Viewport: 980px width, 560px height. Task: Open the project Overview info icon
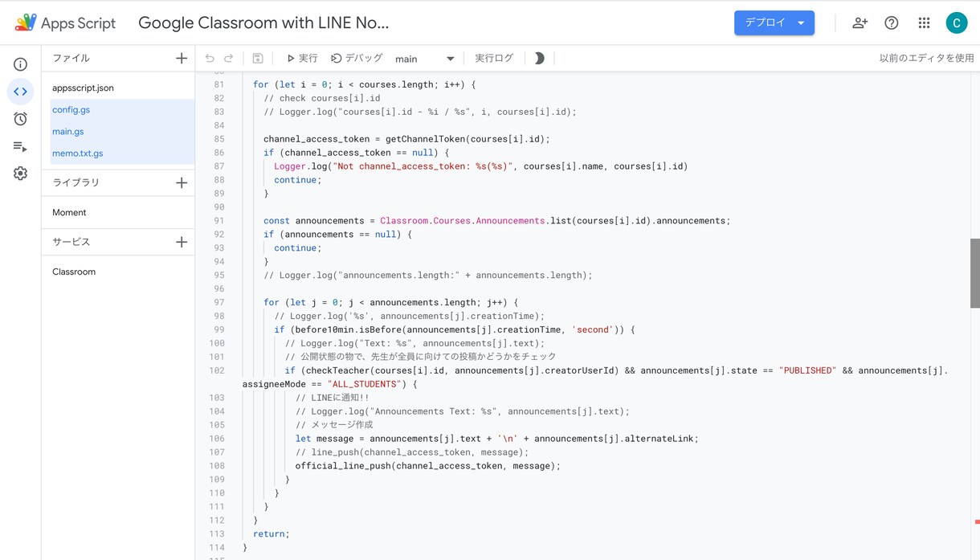pyautogui.click(x=21, y=64)
